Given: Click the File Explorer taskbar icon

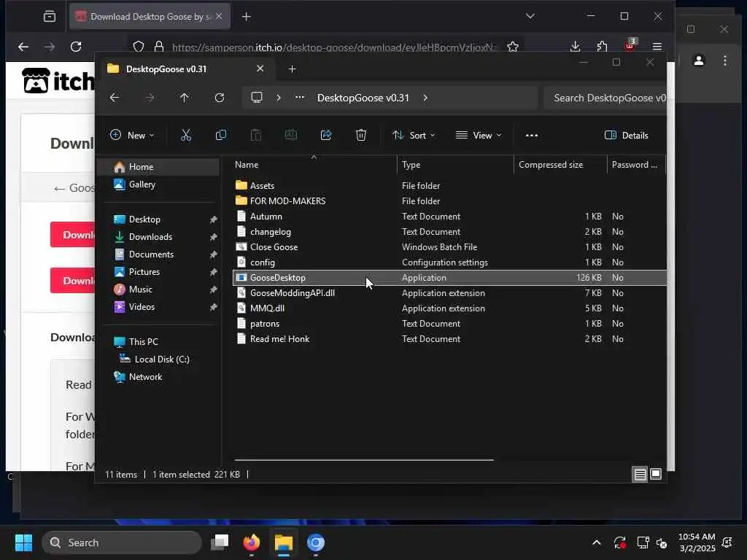Looking at the screenshot, I should pos(284,542).
